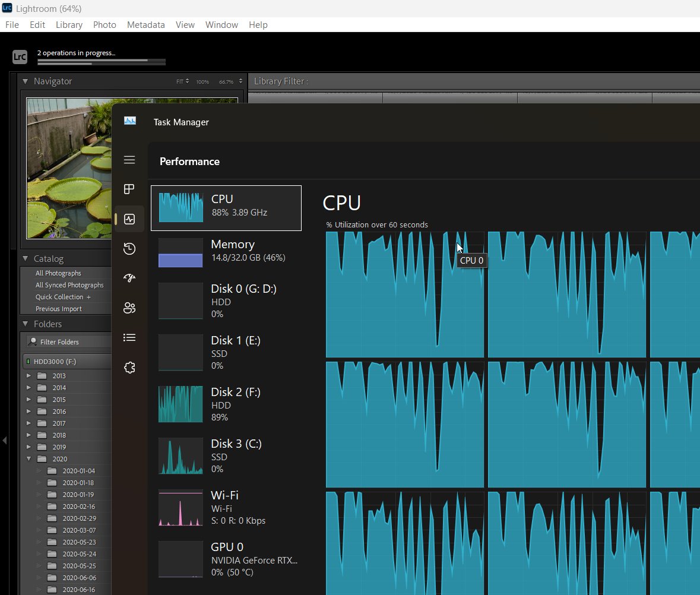Collapse the left panel group with the side arrow
This screenshot has width=700, height=595.
[5, 440]
